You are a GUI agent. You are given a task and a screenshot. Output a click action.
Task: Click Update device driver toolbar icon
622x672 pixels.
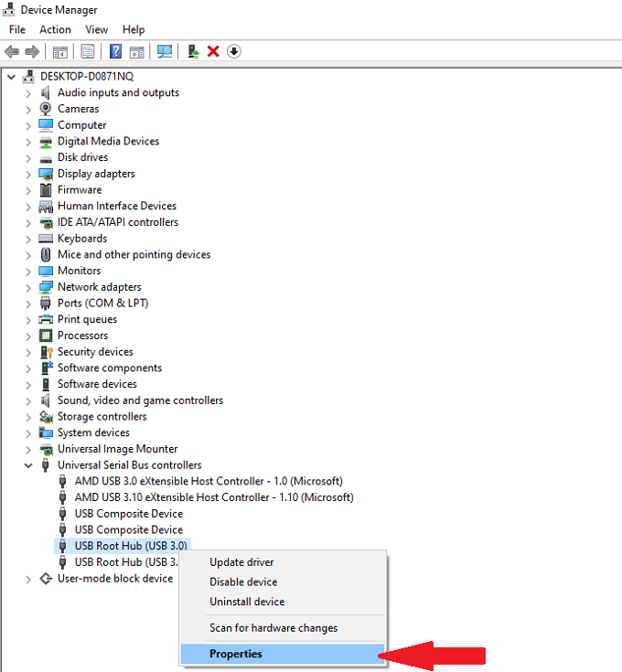[x=193, y=51]
